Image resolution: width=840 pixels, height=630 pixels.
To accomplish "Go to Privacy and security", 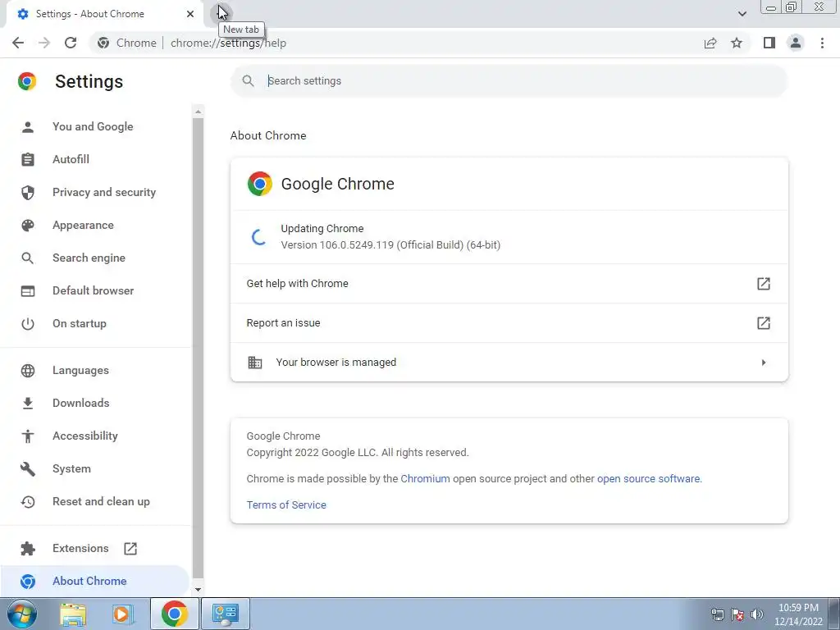I will (x=104, y=192).
